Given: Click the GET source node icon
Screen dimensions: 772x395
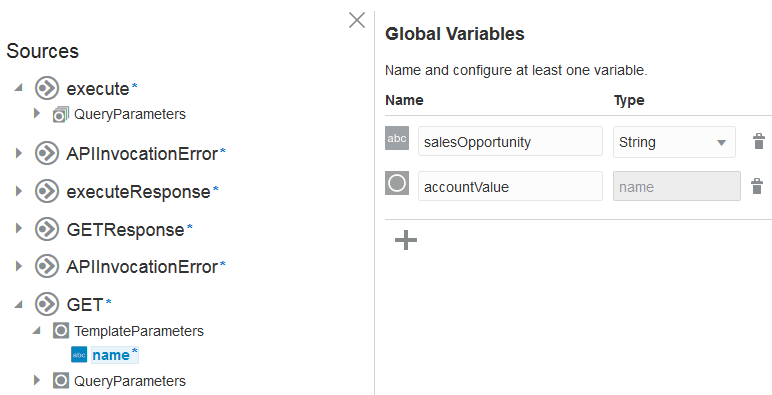Looking at the screenshot, I should point(47,304).
